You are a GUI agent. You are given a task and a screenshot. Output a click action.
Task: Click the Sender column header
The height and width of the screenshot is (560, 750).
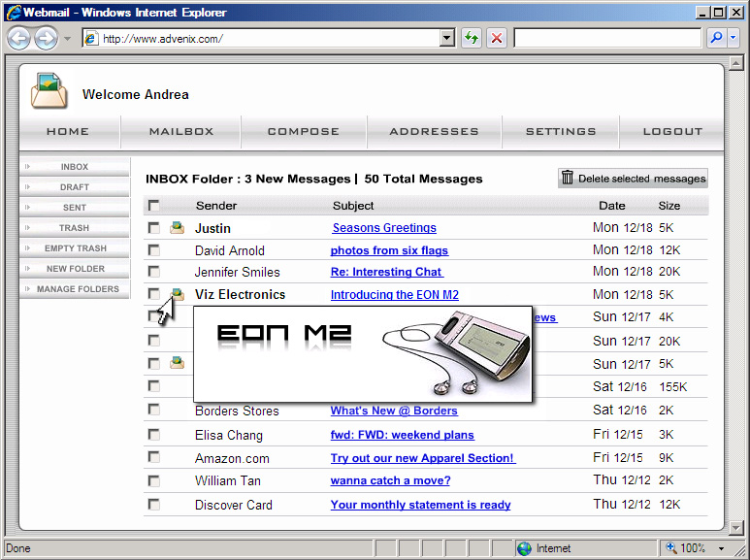(216, 206)
